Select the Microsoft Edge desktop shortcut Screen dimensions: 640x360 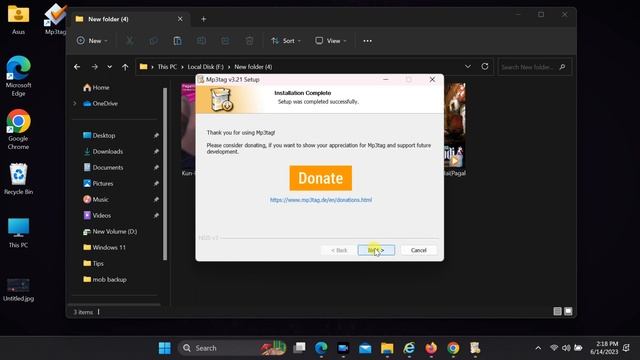pos(18,76)
